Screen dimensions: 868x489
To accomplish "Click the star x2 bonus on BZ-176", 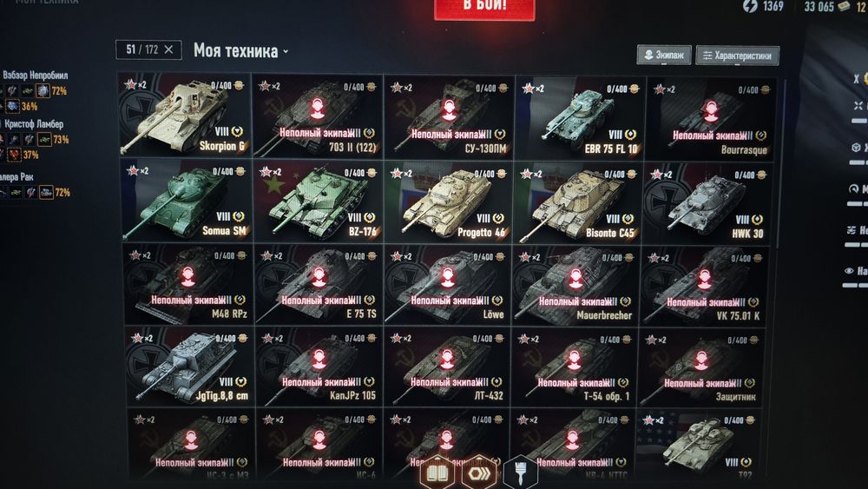I will coord(271,172).
